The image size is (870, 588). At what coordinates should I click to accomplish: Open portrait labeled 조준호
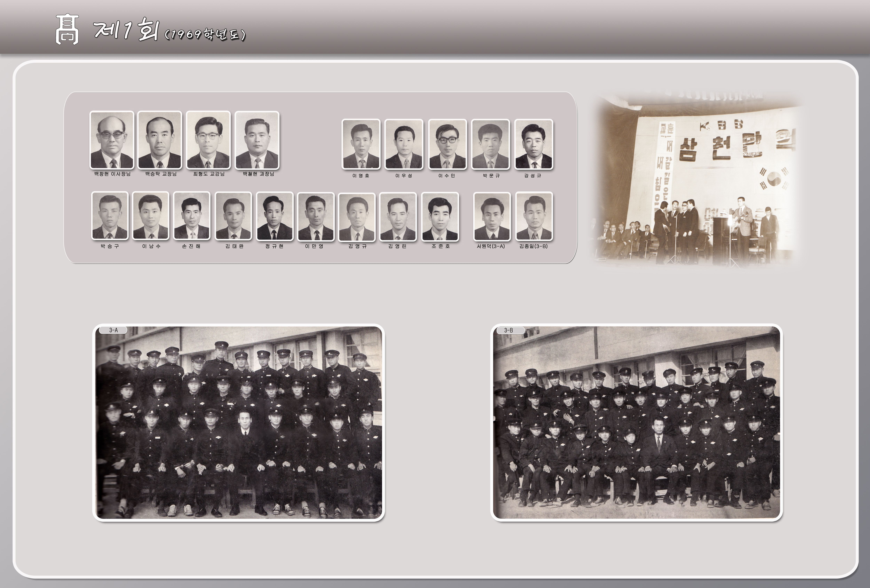click(x=440, y=217)
